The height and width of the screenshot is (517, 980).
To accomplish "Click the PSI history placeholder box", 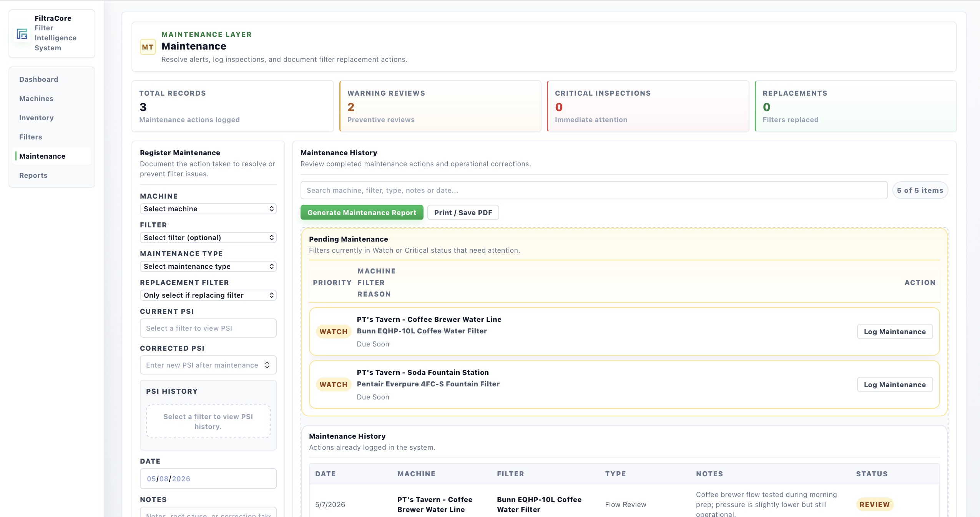I will pos(208,422).
